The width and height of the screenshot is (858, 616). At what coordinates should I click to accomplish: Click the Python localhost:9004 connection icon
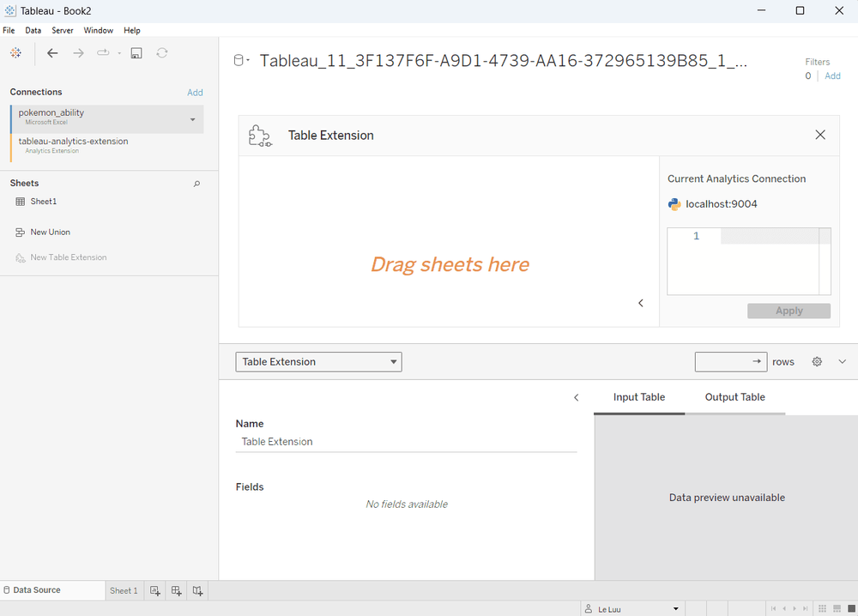[x=674, y=204]
